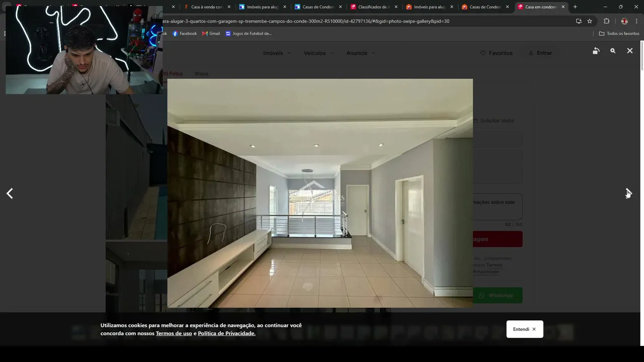This screenshot has height=362, width=644.
Task: Close the active Casa em condom tab
Action: pyautogui.click(x=563, y=7)
